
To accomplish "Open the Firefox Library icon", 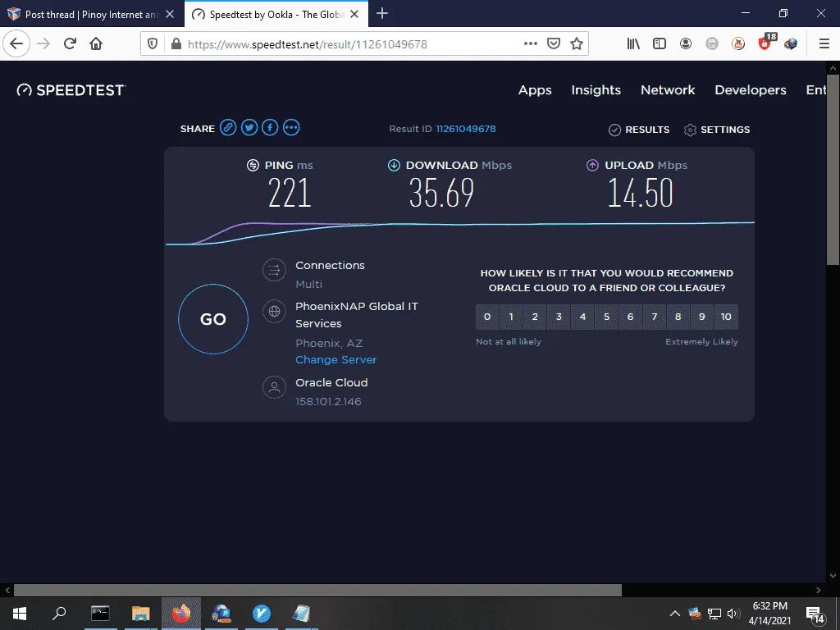I will pyautogui.click(x=633, y=44).
